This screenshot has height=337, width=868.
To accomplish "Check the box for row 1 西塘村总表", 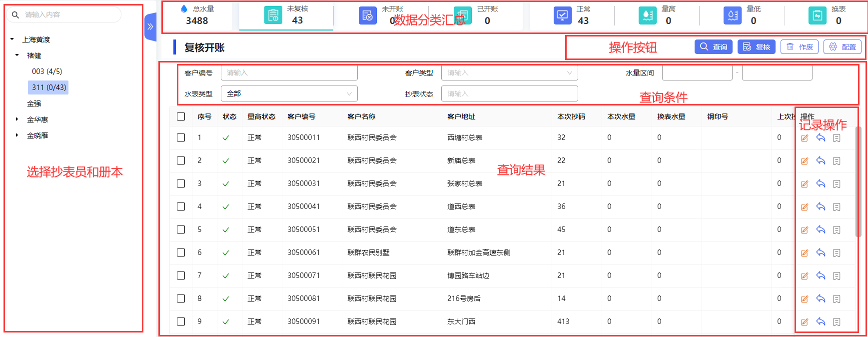I will 181,137.
